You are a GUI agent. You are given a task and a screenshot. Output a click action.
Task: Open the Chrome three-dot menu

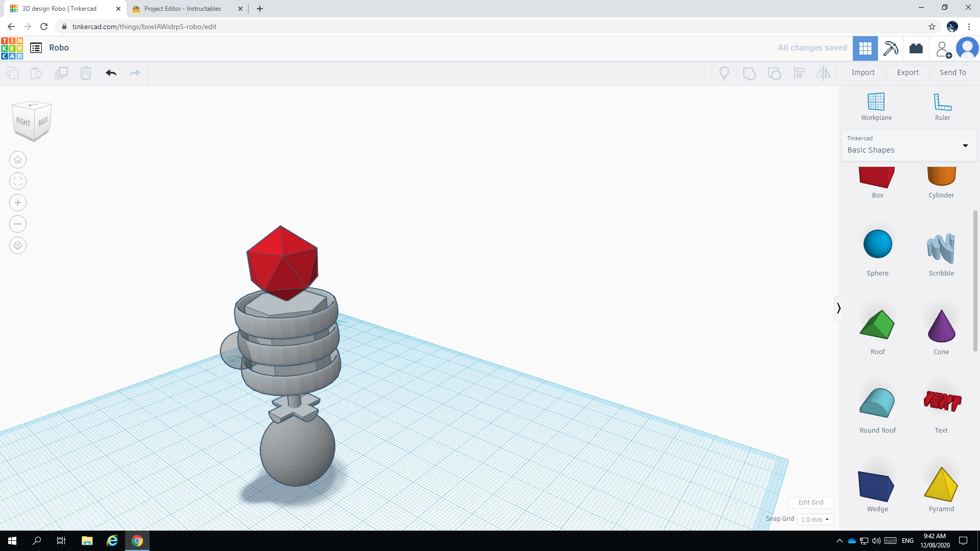969,27
